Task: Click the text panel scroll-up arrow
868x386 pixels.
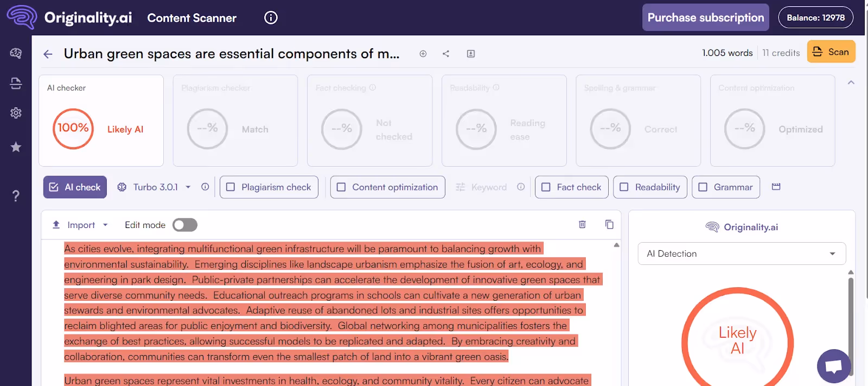Action: pyautogui.click(x=616, y=245)
